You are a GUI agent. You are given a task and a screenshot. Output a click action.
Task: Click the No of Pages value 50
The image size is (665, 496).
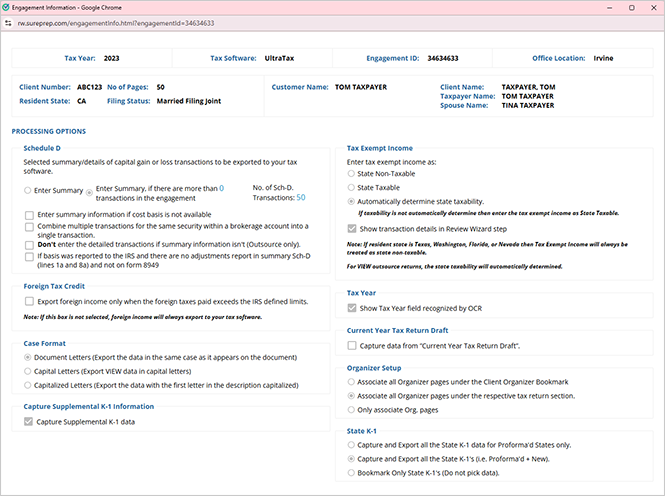[x=160, y=87]
